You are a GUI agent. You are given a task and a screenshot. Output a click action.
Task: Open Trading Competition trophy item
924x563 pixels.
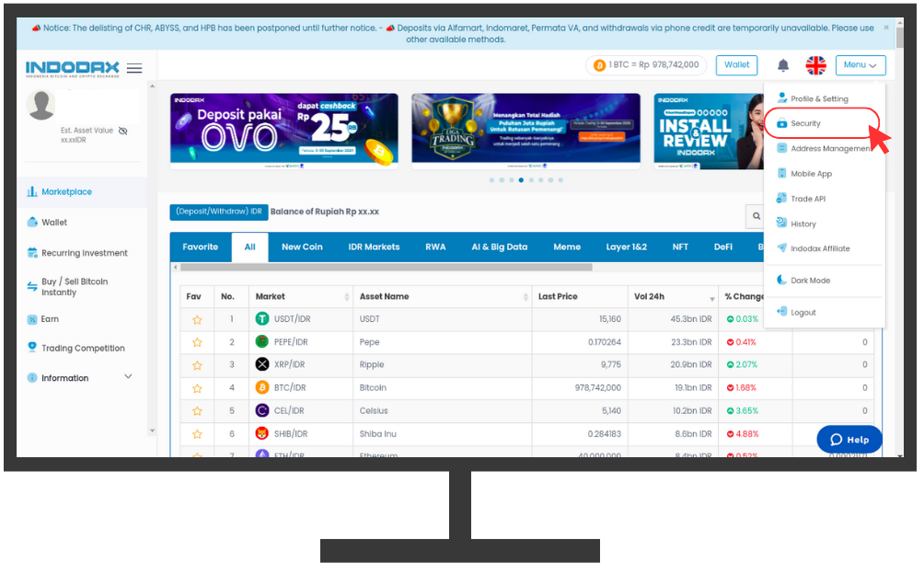pyautogui.click(x=76, y=348)
